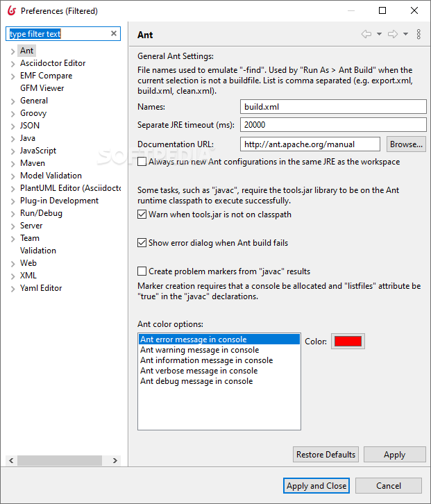Expand the Maven node
This screenshot has width=431, height=504.
(x=13, y=164)
